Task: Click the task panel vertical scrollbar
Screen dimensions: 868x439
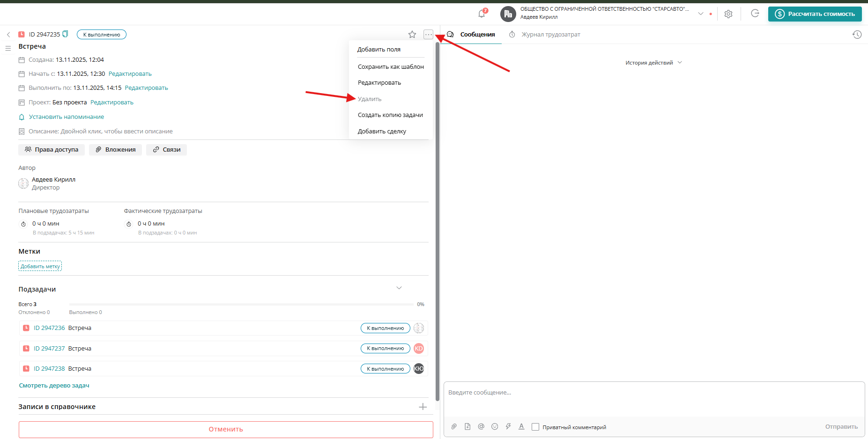Action: (438, 222)
